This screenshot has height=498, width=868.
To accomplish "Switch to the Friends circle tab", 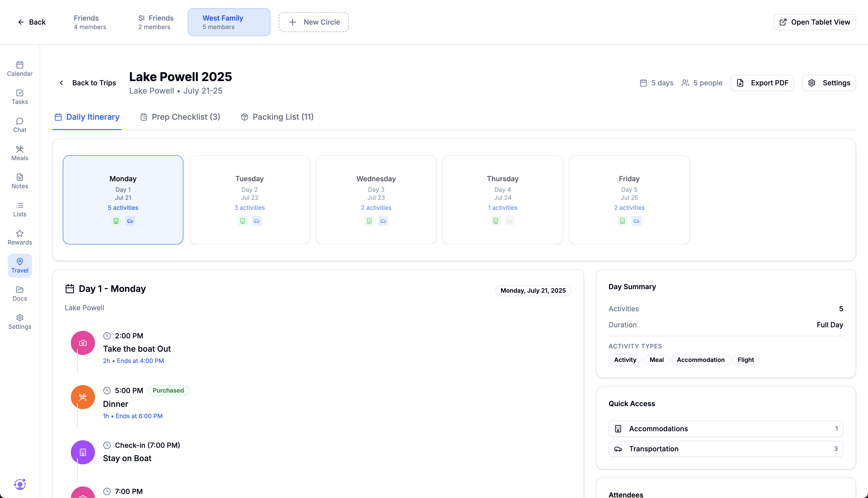I will coord(90,22).
